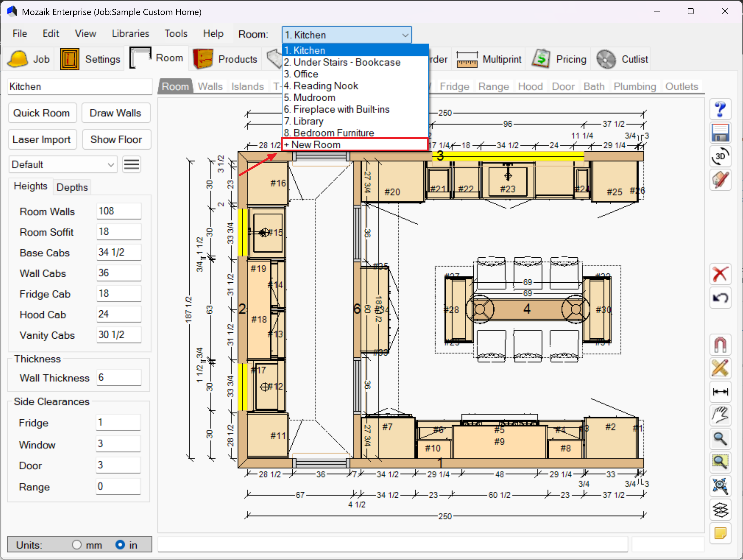Click the Show Floor button
Screen dimensions: 743x560
(x=116, y=140)
